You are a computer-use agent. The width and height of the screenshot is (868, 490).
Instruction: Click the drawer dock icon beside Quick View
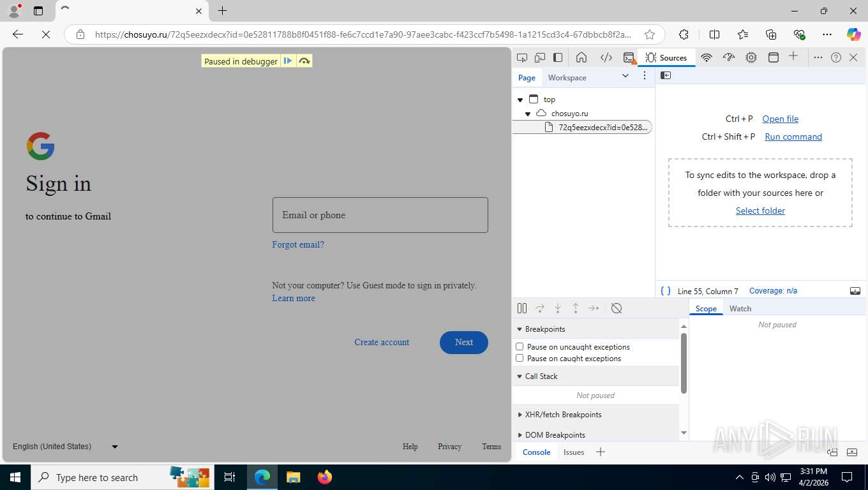point(833,452)
